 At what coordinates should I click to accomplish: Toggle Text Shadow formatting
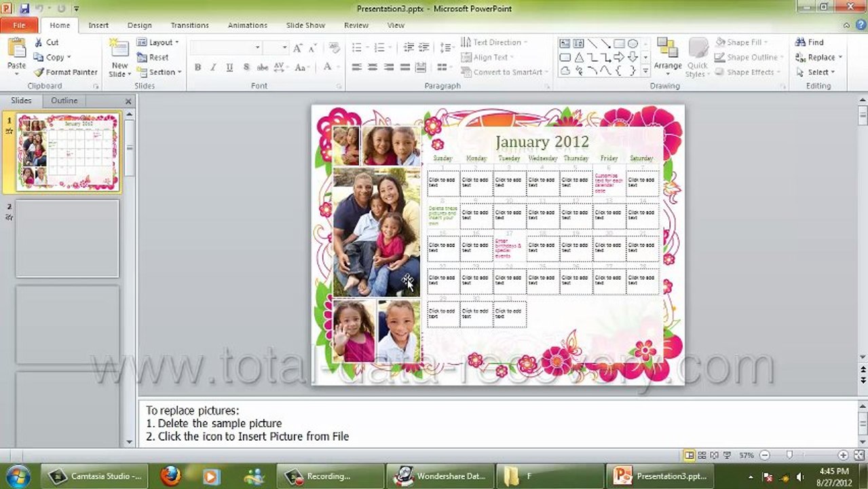click(x=246, y=67)
